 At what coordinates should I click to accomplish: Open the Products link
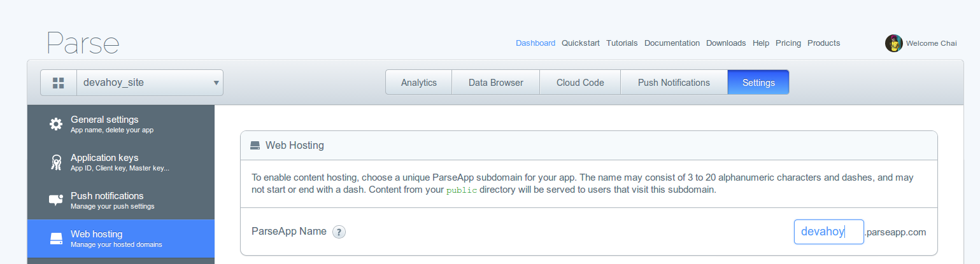point(824,43)
